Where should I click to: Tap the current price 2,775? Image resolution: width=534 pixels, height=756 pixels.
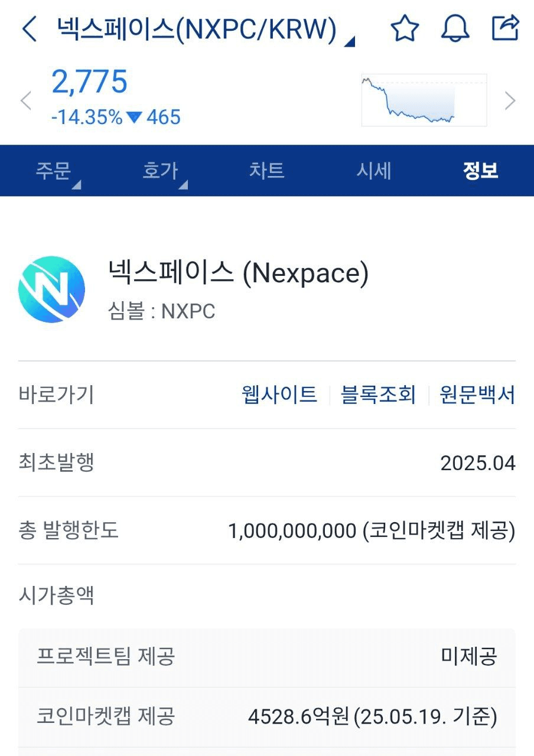click(89, 82)
